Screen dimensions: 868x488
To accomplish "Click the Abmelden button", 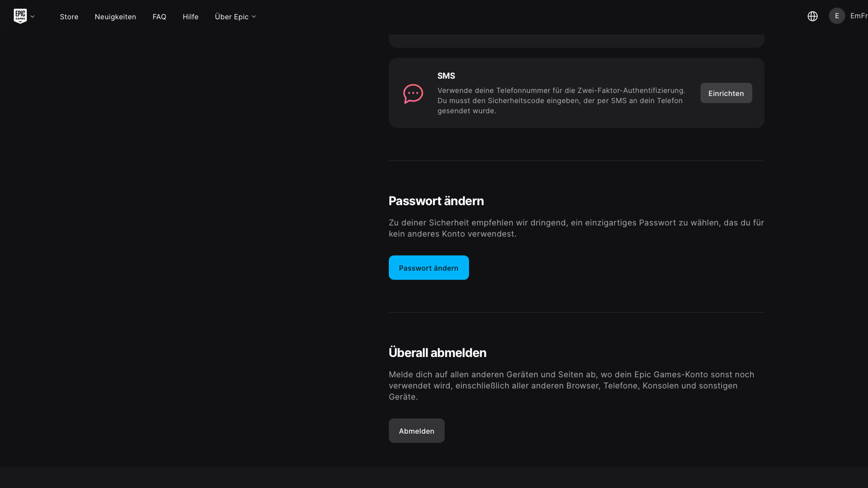I will [416, 431].
